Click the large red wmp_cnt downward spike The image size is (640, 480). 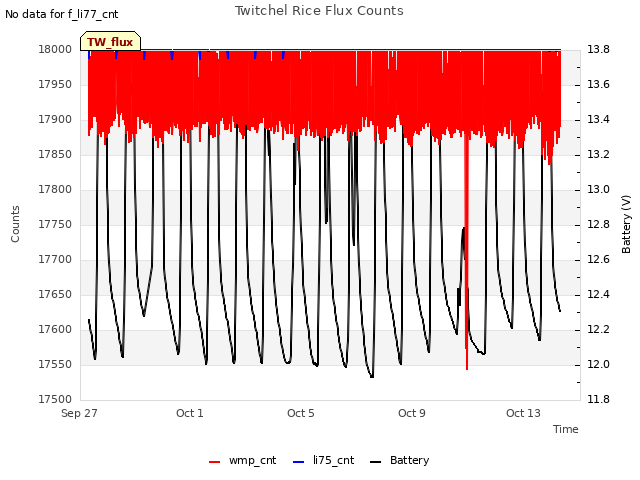(467, 253)
